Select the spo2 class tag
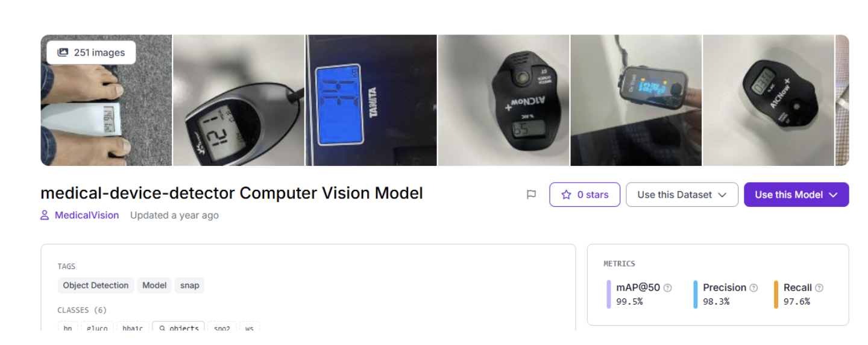This screenshot has width=868, height=345. (x=222, y=328)
